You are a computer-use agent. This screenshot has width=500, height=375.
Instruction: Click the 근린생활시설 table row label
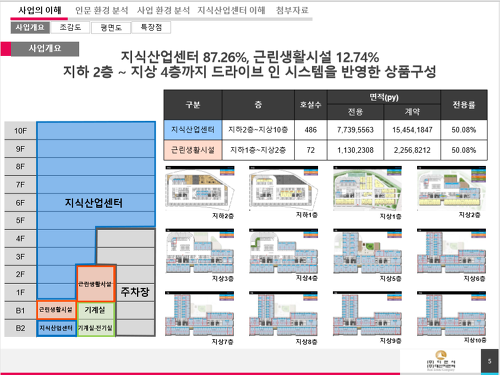(193, 150)
